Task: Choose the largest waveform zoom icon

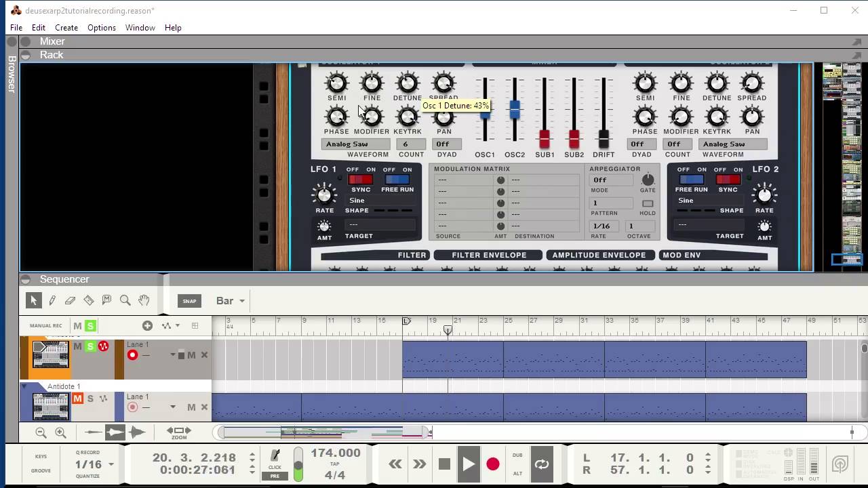Action: 137,432
